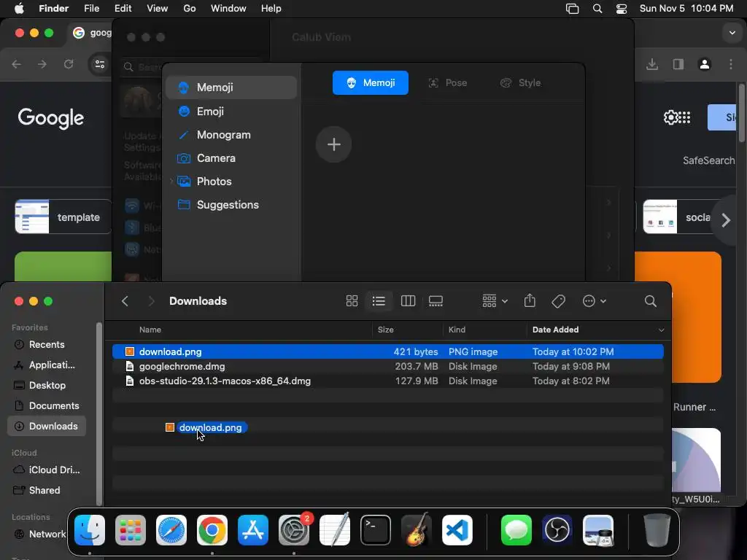
Task: Toggle Chrome side panel icon
Action: coord(678,64)
